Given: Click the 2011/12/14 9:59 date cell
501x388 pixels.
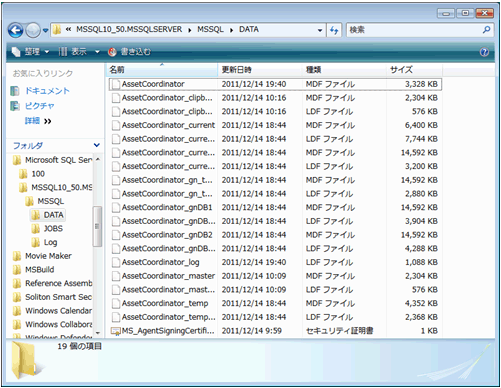Looking at the screenshot, I should 252,331.
